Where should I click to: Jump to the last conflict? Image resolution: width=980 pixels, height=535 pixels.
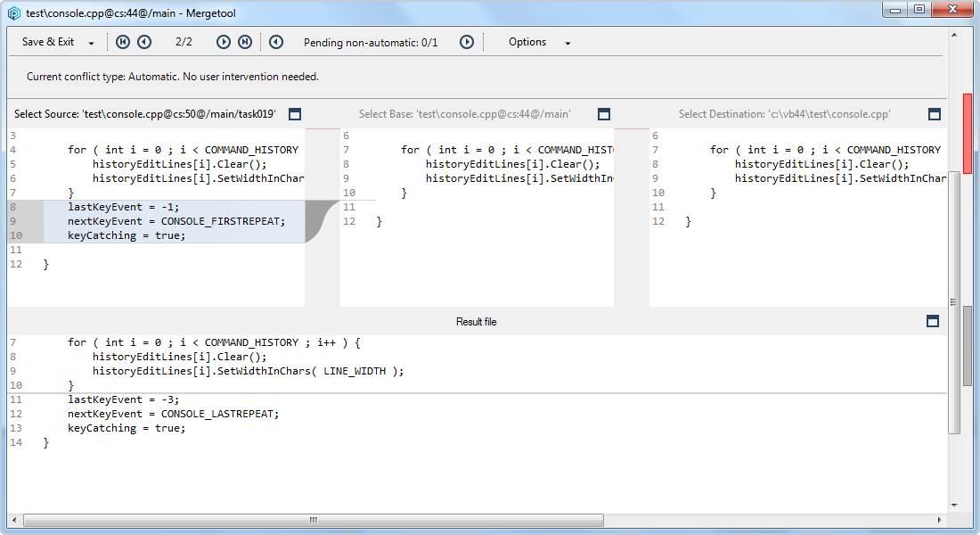pyautogui.click(x=245, y=42)
